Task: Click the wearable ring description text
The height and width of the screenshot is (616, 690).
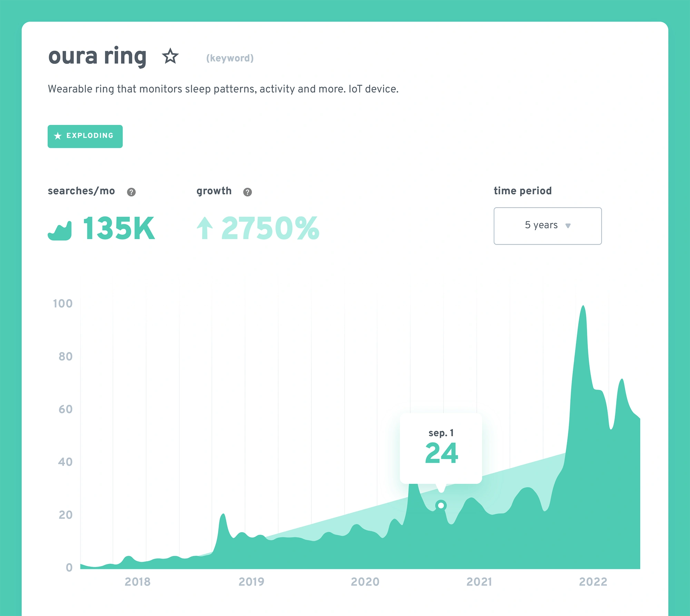Action: pyautogui.click(x=223, y=89)
